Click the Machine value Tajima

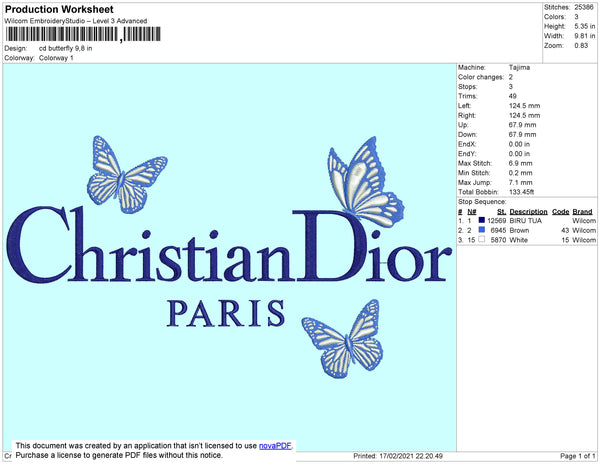(x=519, y=67)
